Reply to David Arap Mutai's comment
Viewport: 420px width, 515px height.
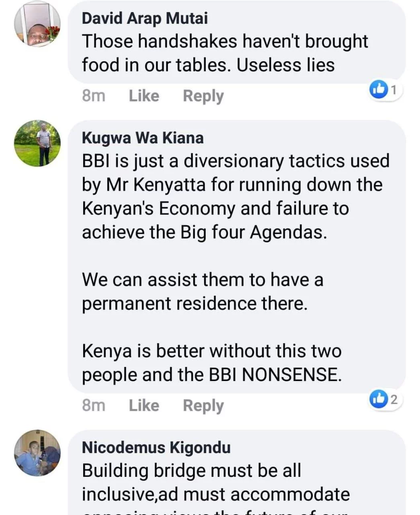203,96
